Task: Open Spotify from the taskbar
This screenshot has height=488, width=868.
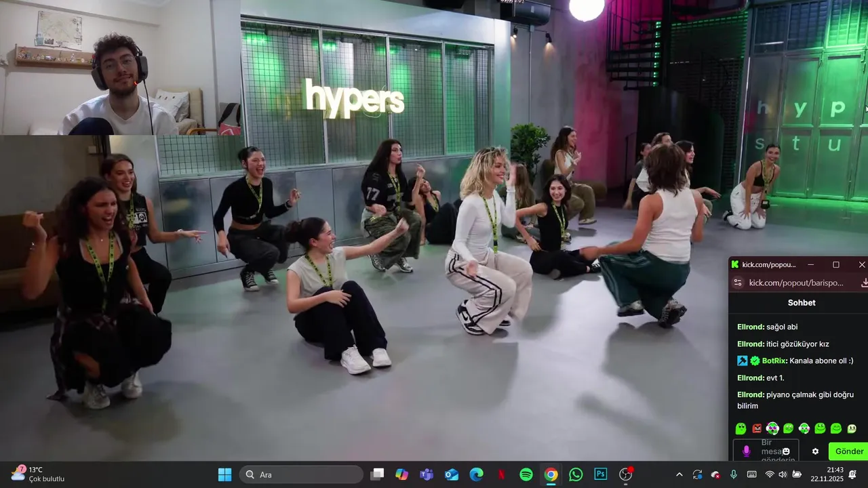Action: [526, 474]
